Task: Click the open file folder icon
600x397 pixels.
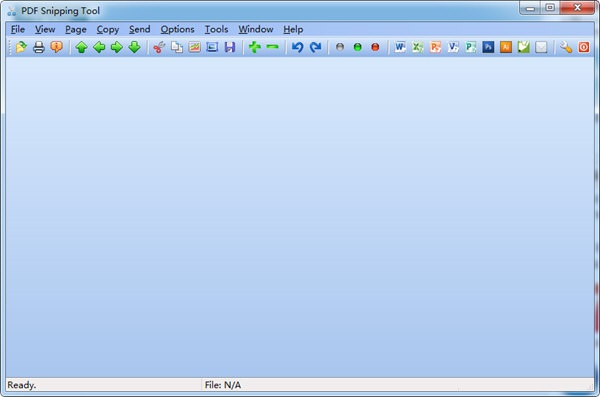Action: click(21, 47)
